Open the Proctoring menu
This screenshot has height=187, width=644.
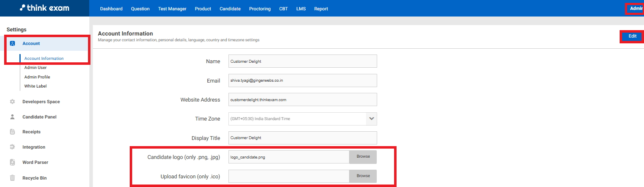point(260,9)
